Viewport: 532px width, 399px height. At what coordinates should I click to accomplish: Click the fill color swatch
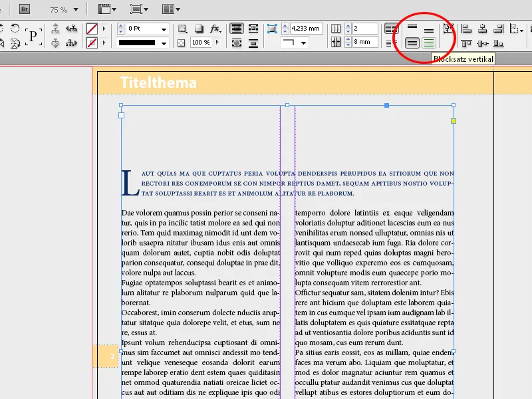tap(92, 29)
